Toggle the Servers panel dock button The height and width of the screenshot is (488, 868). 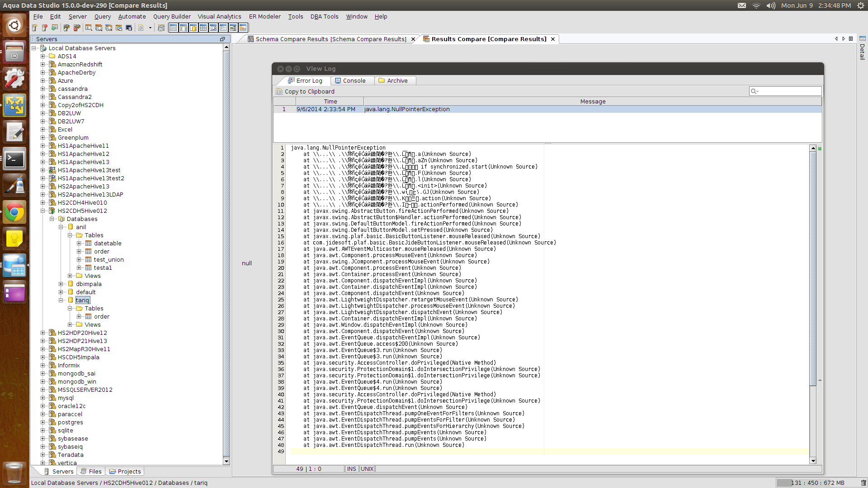coord(222,39)
